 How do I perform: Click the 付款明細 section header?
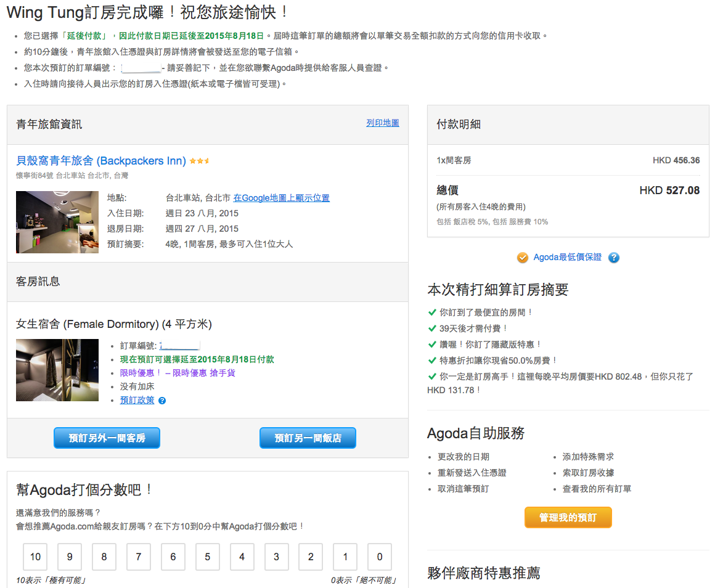pyautogui.click(x=459, y=125)
